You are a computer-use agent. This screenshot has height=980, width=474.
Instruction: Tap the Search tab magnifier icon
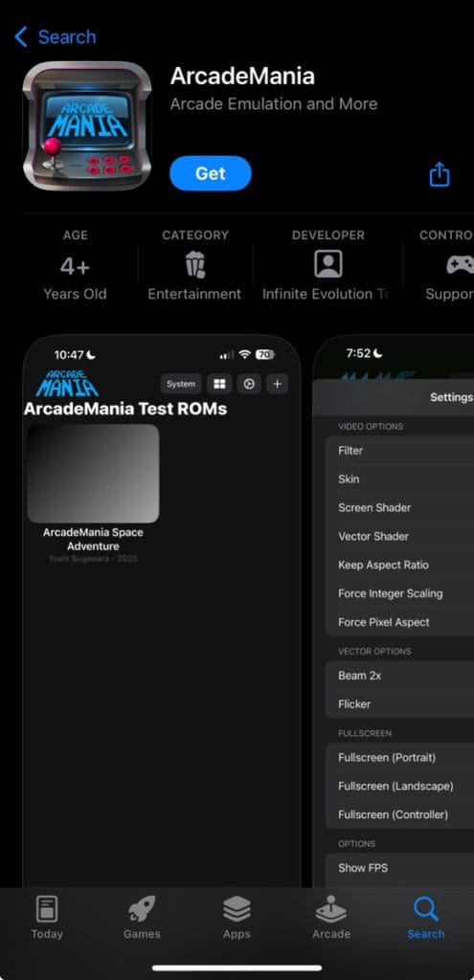(426, 909)
